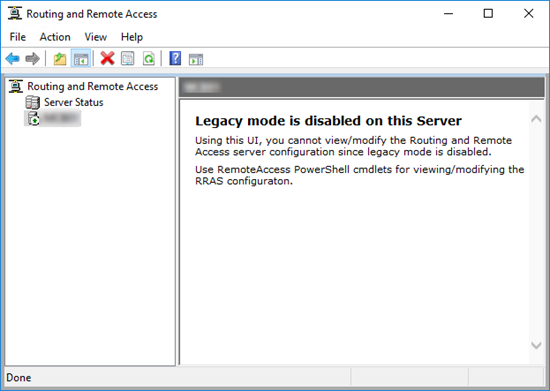Click the 'Legacy mode is disabled on this Server' heading
This screenshot has height=391, width=550.
[x=328, y=121]
